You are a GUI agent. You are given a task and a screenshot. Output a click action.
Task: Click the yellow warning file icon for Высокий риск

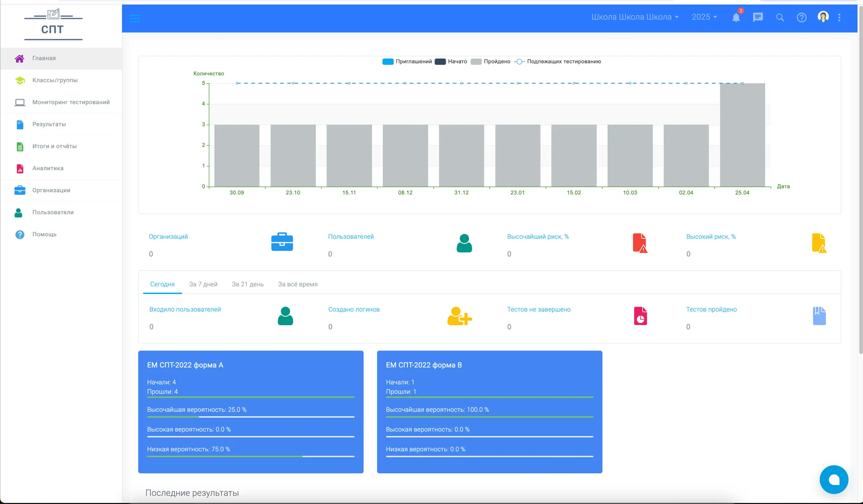(819, 243)
